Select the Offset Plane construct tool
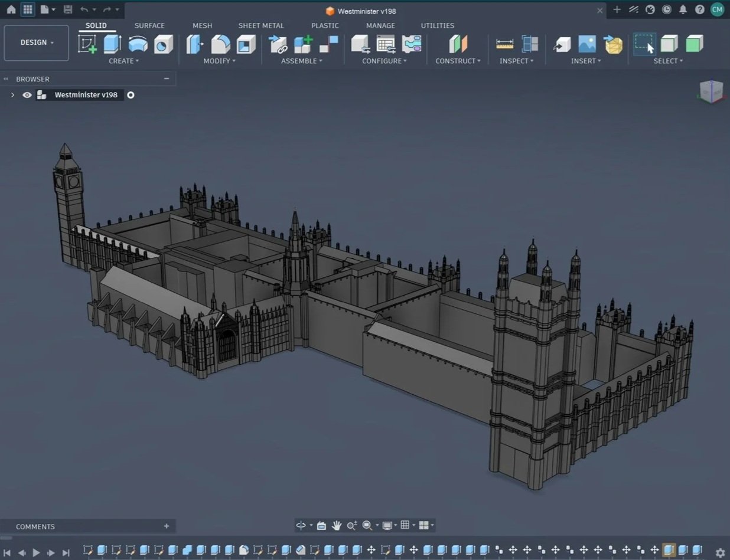Viewport: 730px width, 560px height. coord(458,44)
